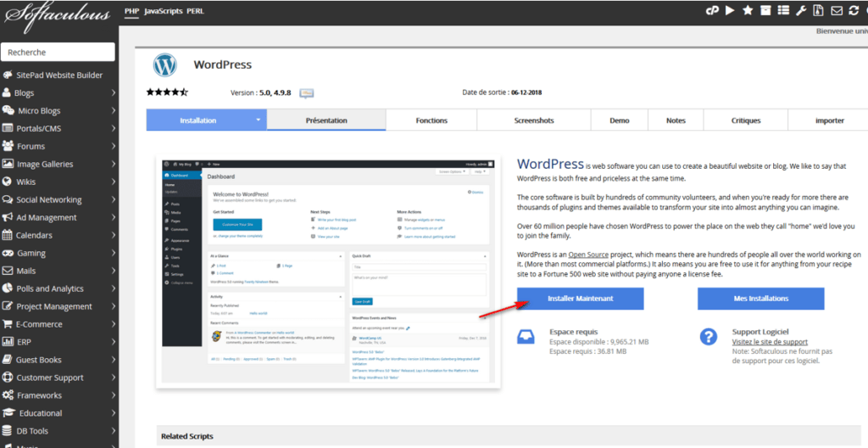Click the WordPress logo icon
This screenshot has height=448, width=868.
coord(165,64)
